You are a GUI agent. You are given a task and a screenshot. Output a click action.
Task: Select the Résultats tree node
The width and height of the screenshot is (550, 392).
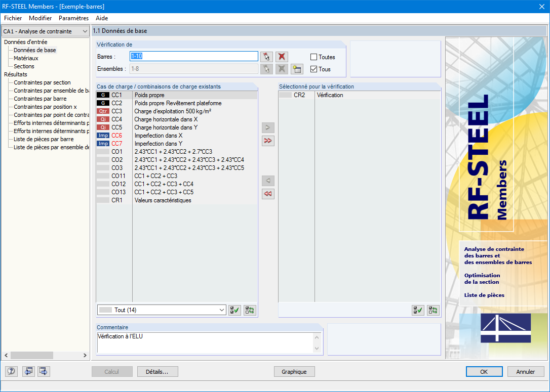(15, 74)
